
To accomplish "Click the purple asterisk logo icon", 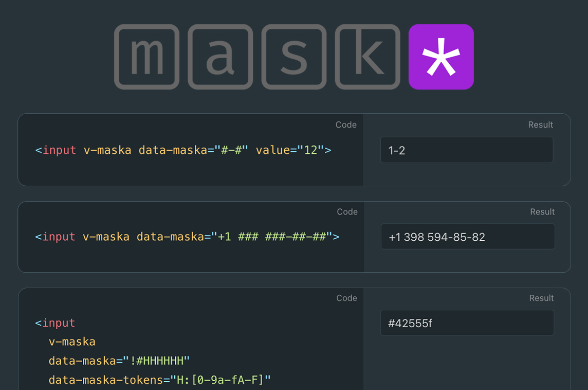I will tap(441, 57).
